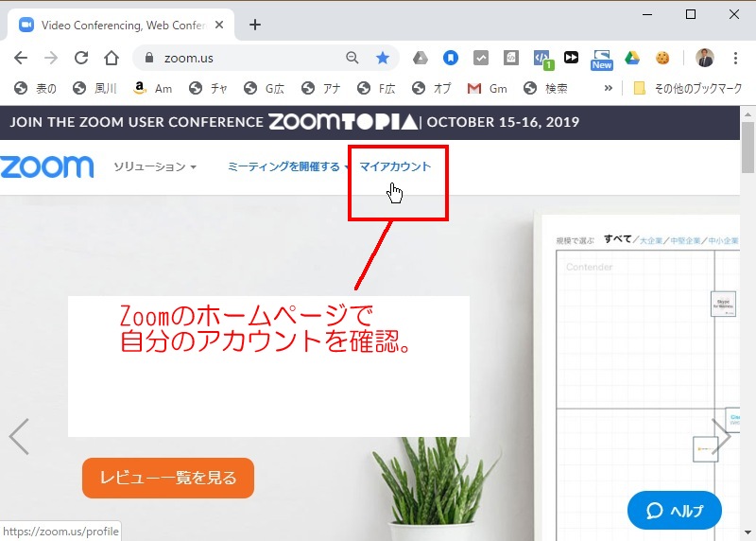Show the next carousel slide
Viewport: 756px width, 541px height.
(x=721, y=436)
